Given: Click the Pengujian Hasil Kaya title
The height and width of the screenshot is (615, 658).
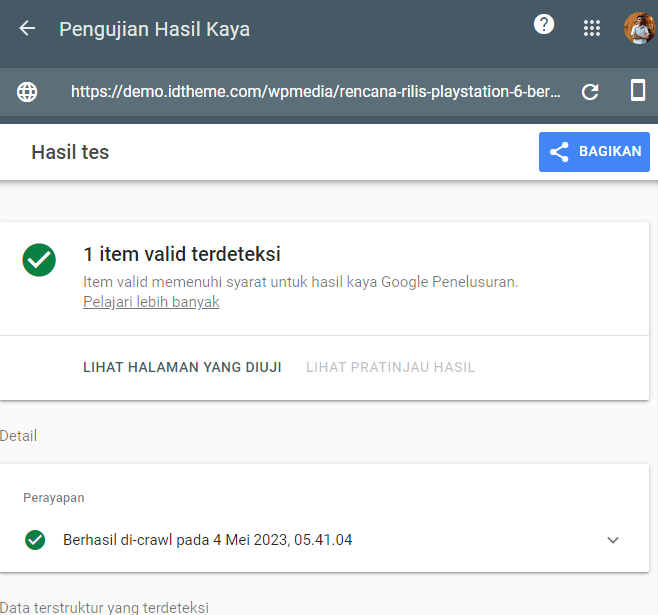Looking at the screenshot, I should pos(154,29).
